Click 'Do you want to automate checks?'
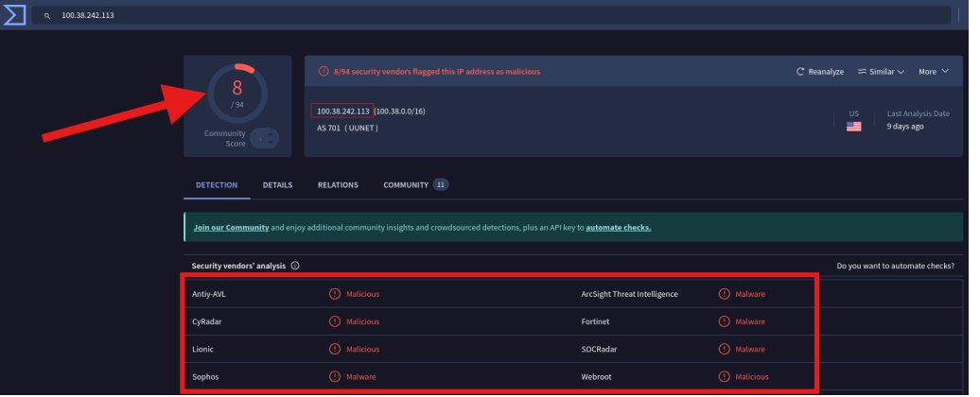Screen dimensions: 980x397 click(895, 266)
